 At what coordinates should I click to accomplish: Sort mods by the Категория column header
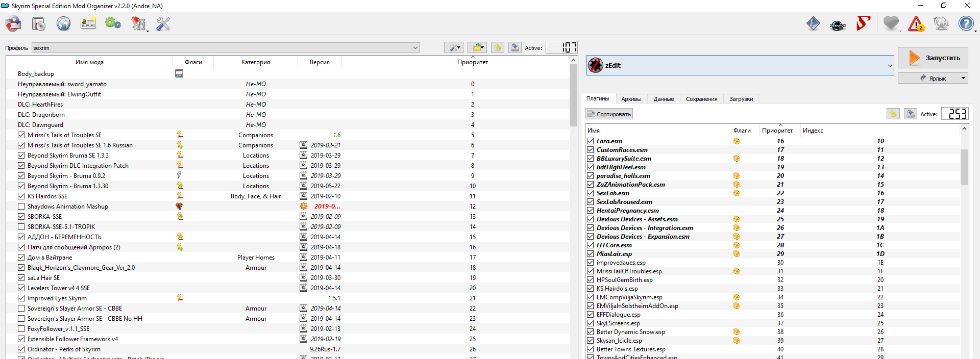pos(255,62)
